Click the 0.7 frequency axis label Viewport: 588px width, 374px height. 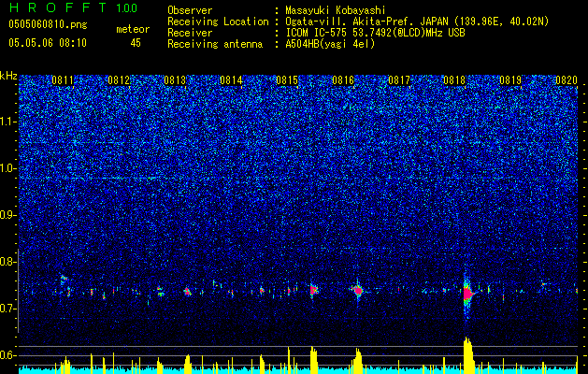point(8,309)
